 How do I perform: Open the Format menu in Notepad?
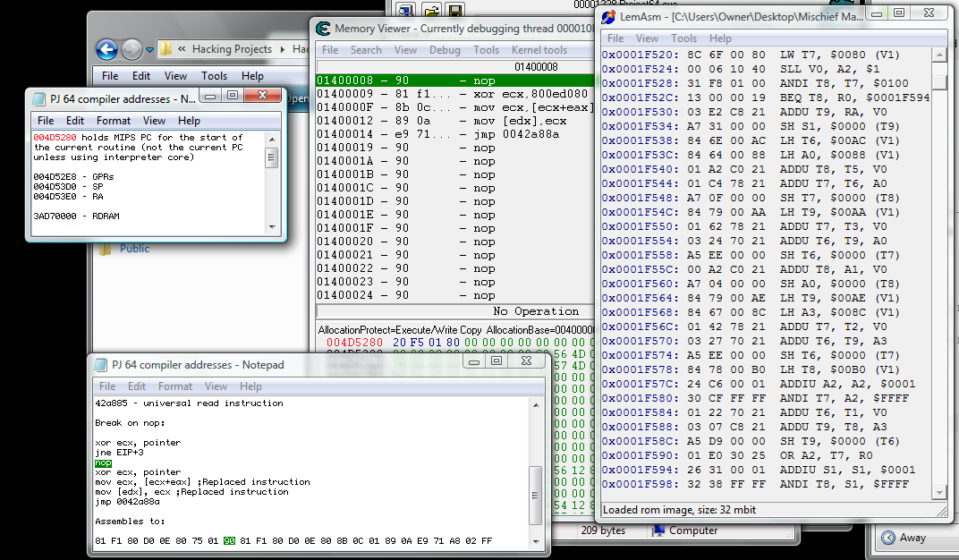(x=175, y=386)
